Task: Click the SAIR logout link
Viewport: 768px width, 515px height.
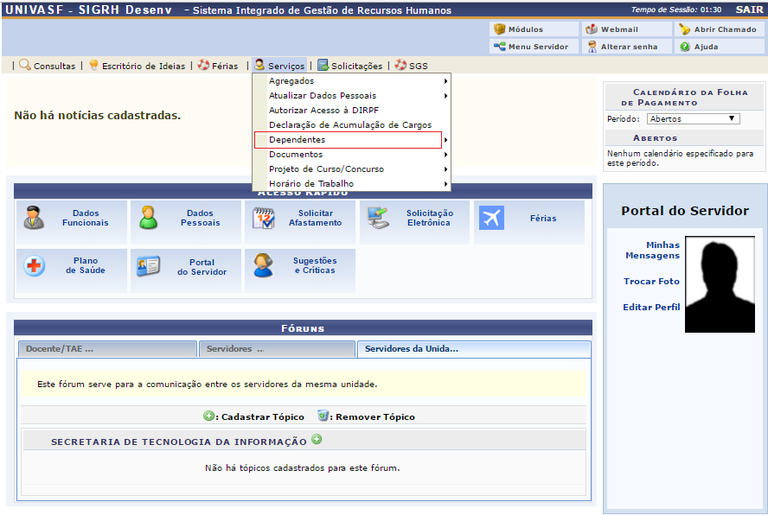Action: coord(750,10)
